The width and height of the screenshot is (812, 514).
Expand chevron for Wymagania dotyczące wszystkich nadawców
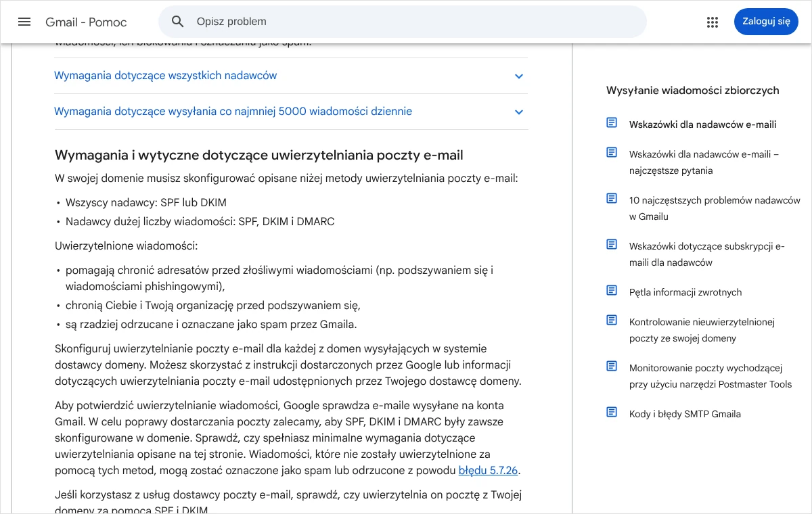click(519, 76)
